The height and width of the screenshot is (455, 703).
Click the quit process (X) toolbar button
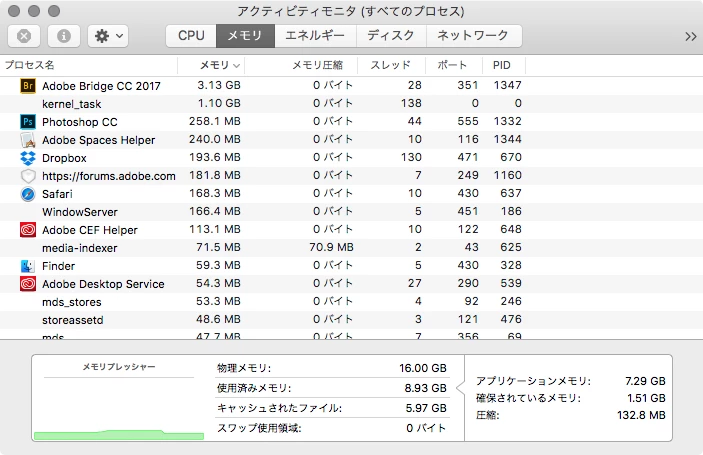click(x=24, y=36)
